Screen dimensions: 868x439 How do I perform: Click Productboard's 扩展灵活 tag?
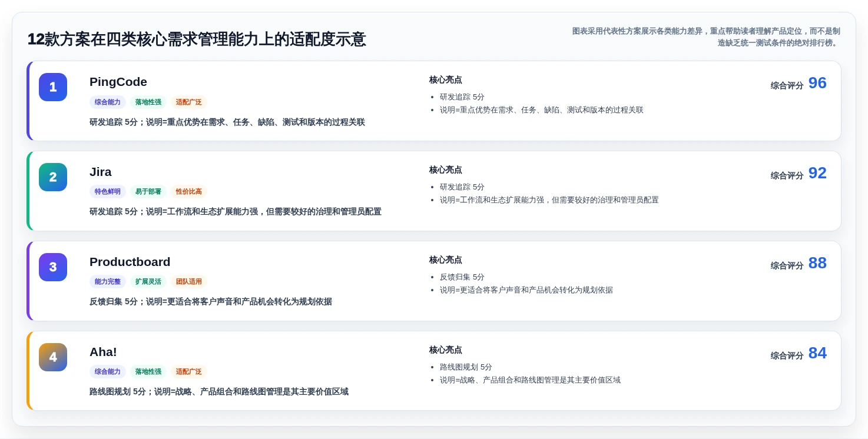coord(148,282)
